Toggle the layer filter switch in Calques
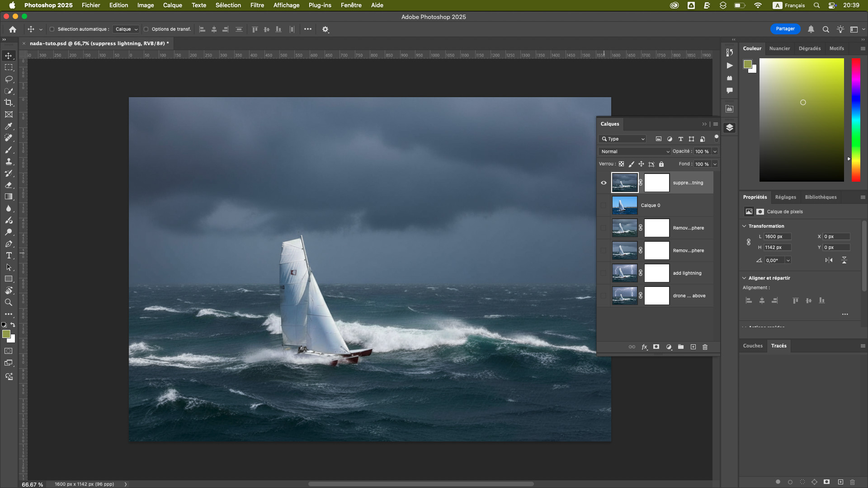This screenshot has height=488, width=868. pyautogui.click(x=716, y=138)
